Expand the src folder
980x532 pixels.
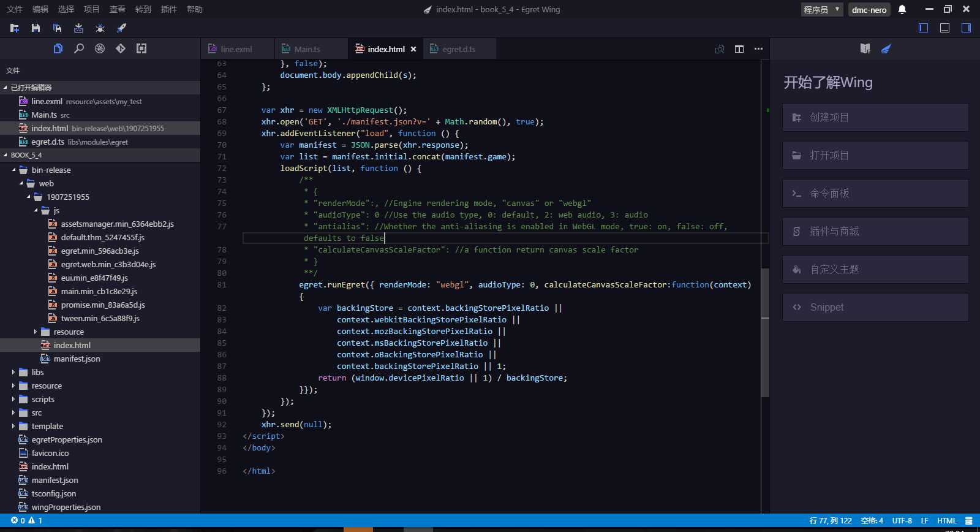click(x=13, y=412)
